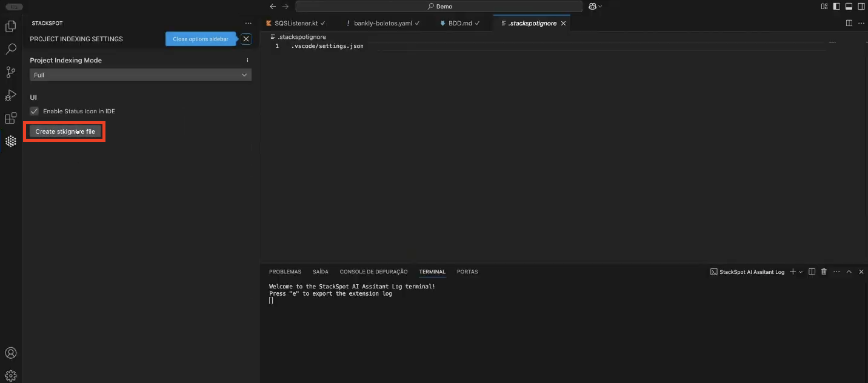
Task: Expand the new terminal launch profile dropdown
Action: click(x=801, y=272)
